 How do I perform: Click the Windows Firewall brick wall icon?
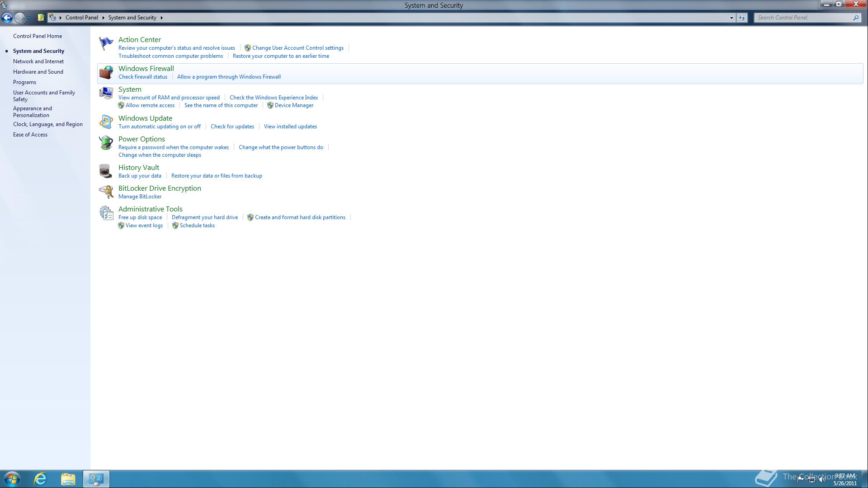pos(106,72)
